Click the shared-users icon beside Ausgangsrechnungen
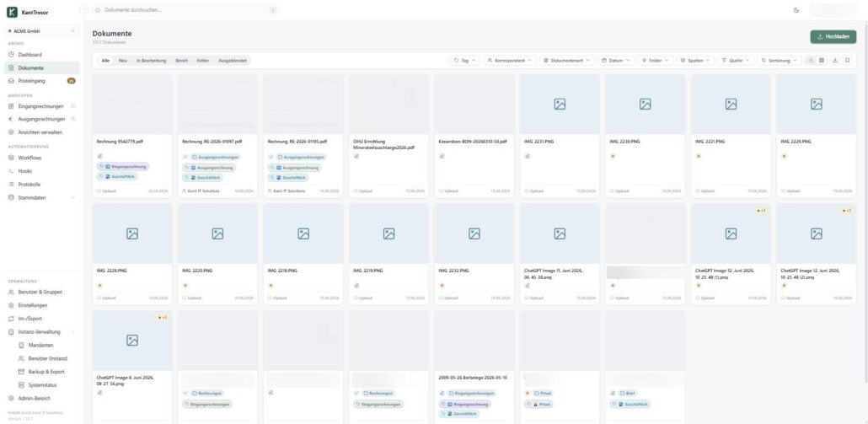Image resolution: width=868 pixels, height=424 pixels. coord(73,119)
